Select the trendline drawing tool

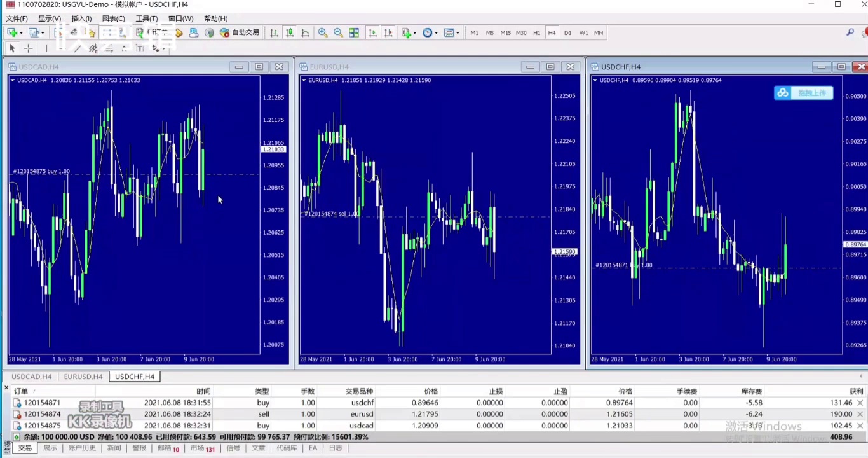77,48
